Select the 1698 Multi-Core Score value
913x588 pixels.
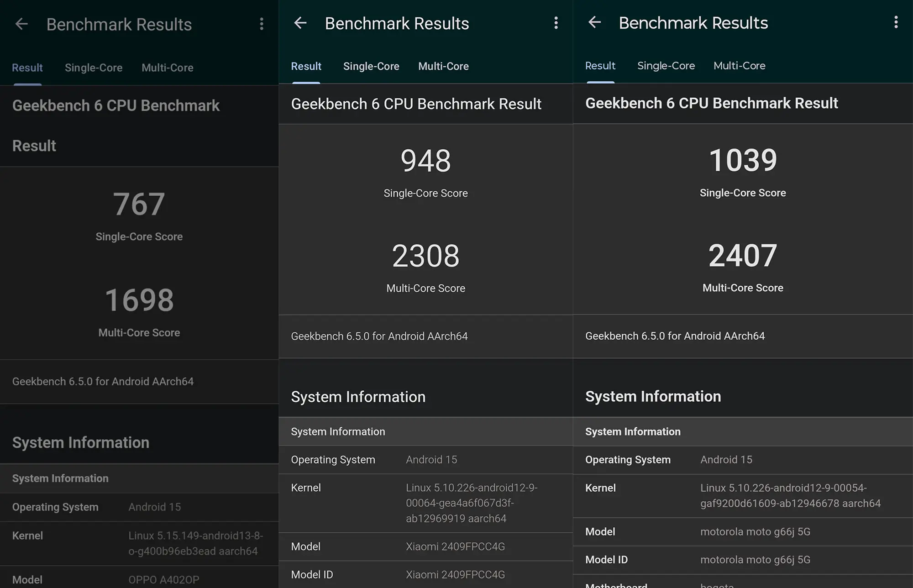click(x=139, y=299)
